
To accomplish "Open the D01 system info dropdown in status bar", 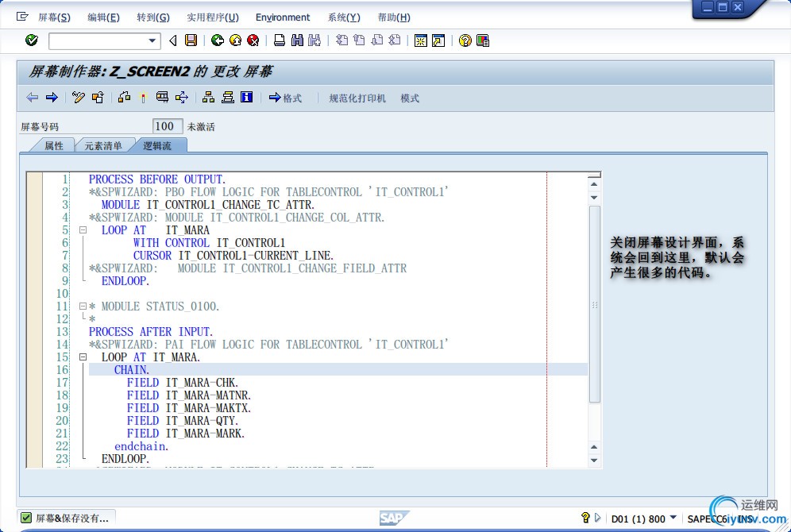I will 673,519.
